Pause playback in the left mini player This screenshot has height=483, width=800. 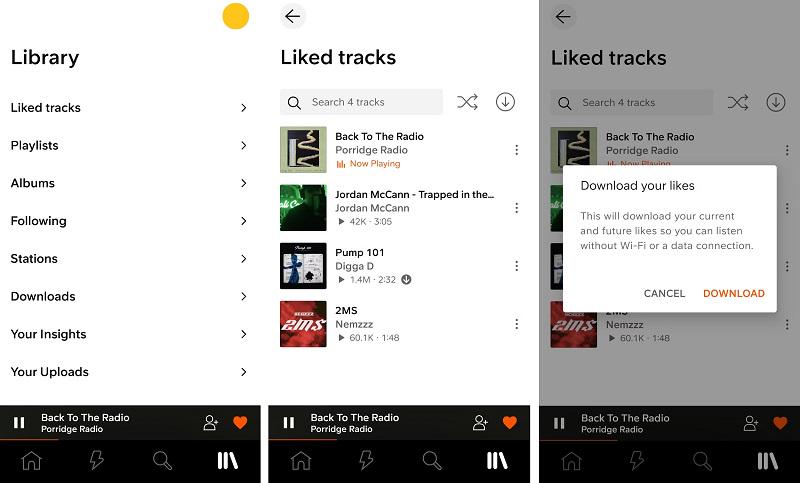coord(19,423)
